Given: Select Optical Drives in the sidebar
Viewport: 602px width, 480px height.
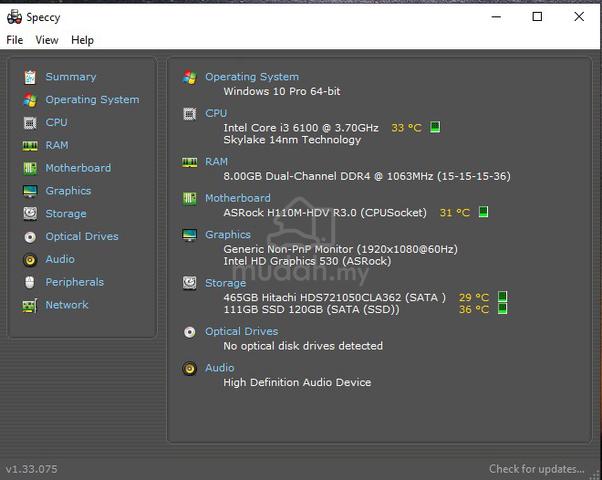Looking at the screenshot, I should (82, 236).
